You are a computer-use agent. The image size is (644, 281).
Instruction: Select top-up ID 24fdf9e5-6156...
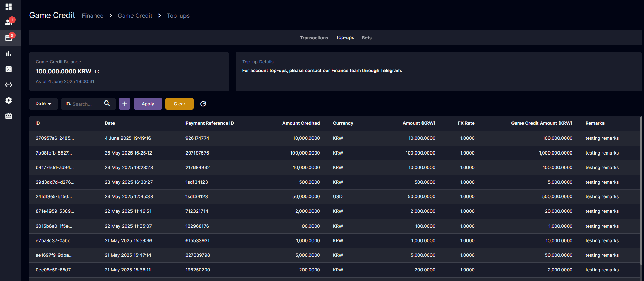(x=54, y=196)
